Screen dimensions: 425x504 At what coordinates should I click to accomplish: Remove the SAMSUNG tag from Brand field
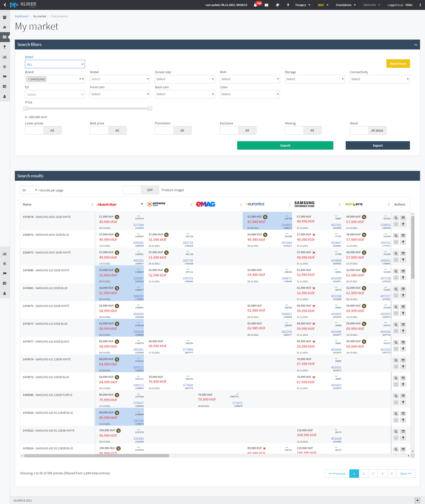coord(29,79)
